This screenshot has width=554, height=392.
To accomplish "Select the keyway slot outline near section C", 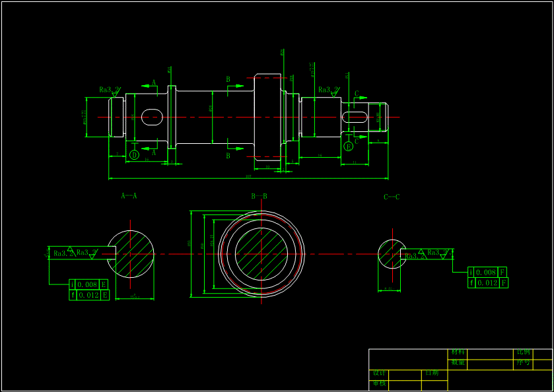I will 355,117.
